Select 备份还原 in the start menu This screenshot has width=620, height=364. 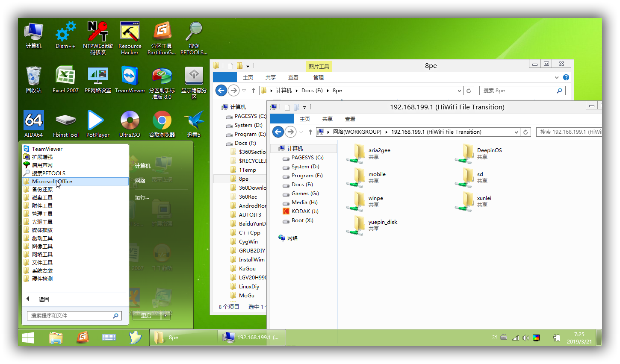pyautogui.click(x=76, y=189)
